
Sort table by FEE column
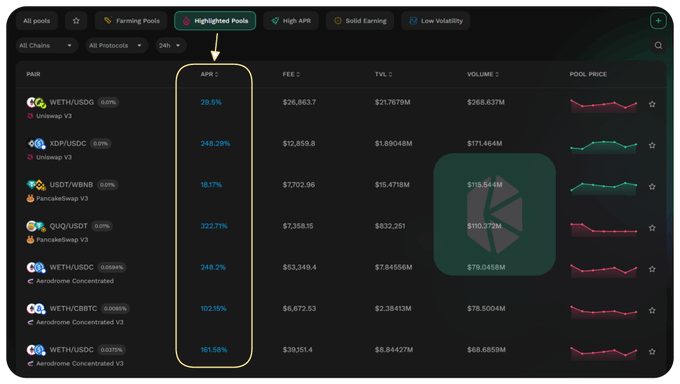pyautogui.click(x=291, y=75)
